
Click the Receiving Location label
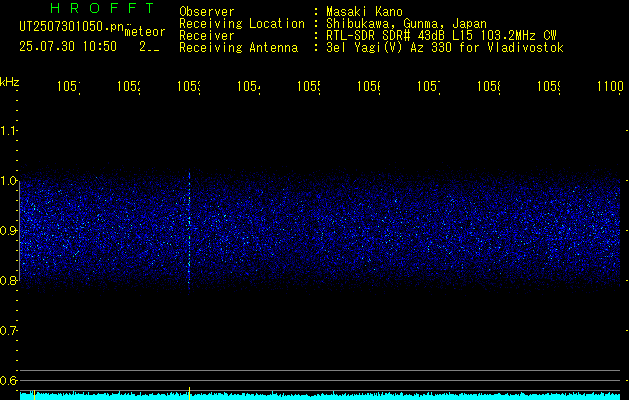tap(242, 24)
